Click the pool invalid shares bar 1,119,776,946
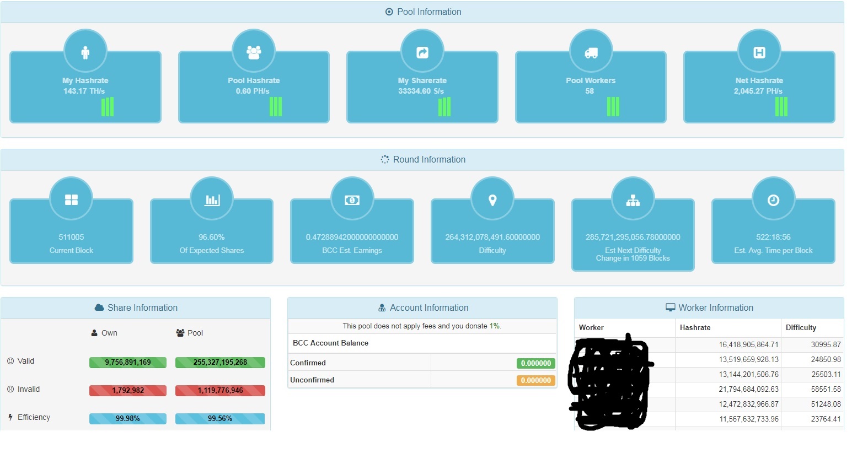Screen dimensions: 868x464 (220, 390)
